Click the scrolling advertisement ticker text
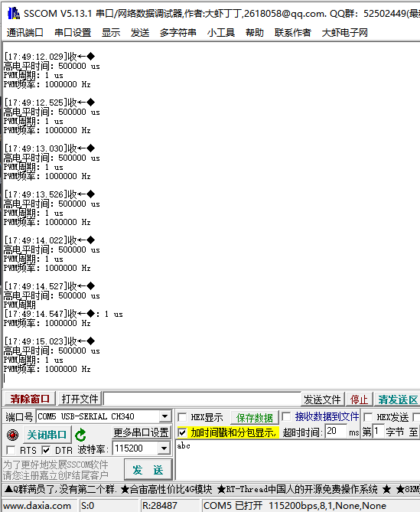Viewport: 420px width, 512px height. coord(211,489)
